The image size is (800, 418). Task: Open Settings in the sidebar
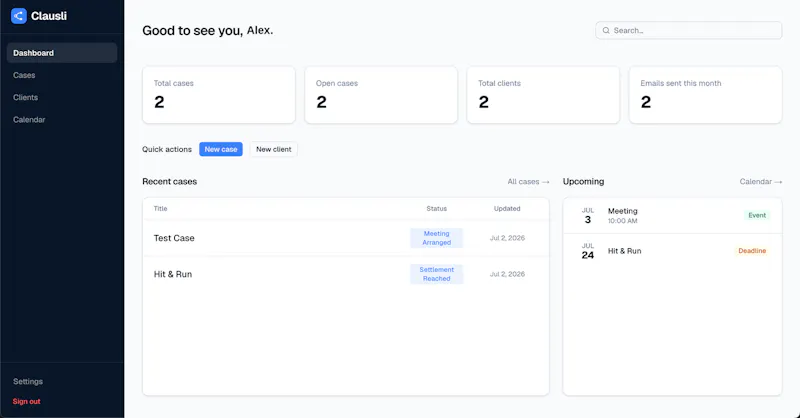[28, 381]
